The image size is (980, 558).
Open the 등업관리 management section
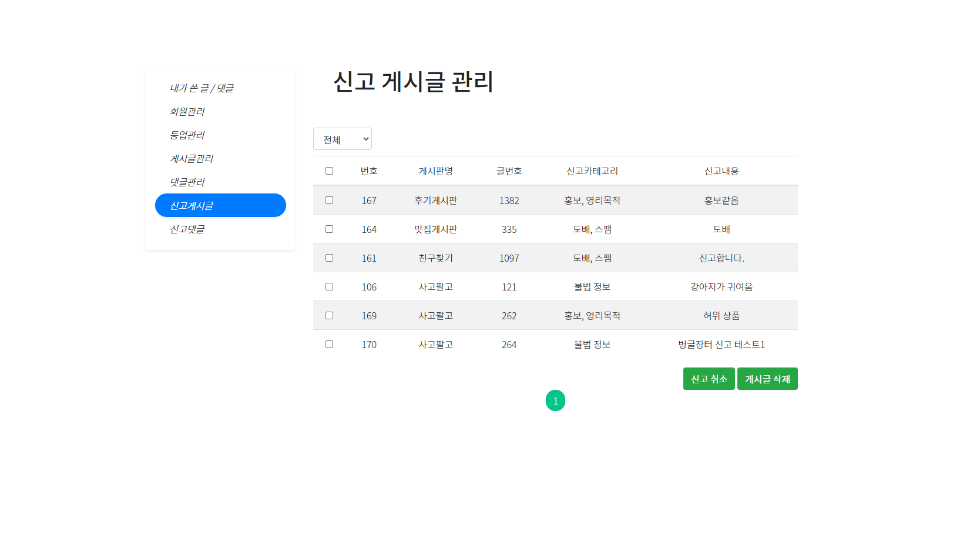pyautogui.click(x=186, y=135)
